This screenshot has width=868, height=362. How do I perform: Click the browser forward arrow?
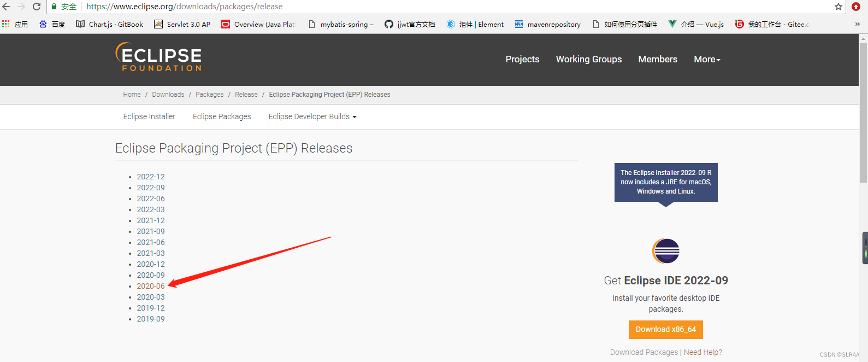tap(21, 7)
